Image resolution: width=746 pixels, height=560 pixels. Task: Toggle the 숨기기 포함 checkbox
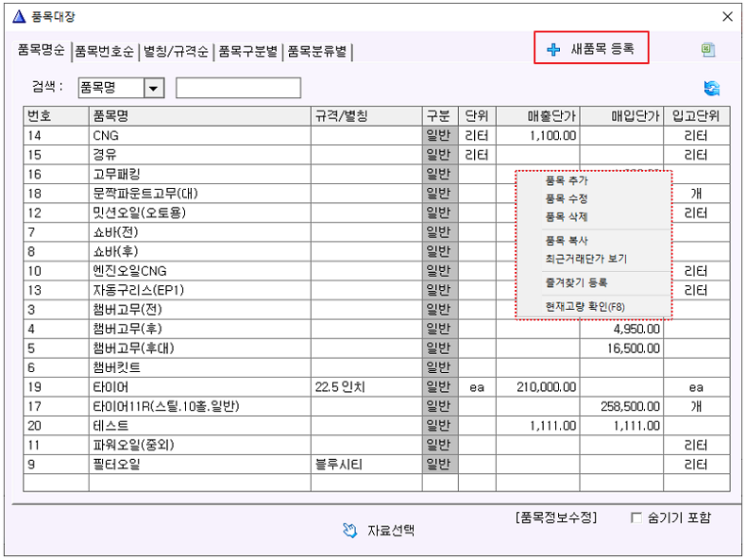(x=636, y=518)
